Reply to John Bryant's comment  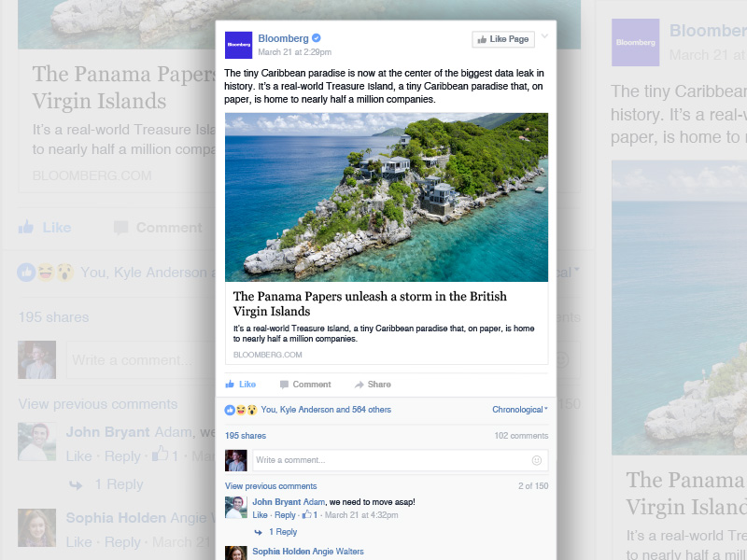(285, 515)
